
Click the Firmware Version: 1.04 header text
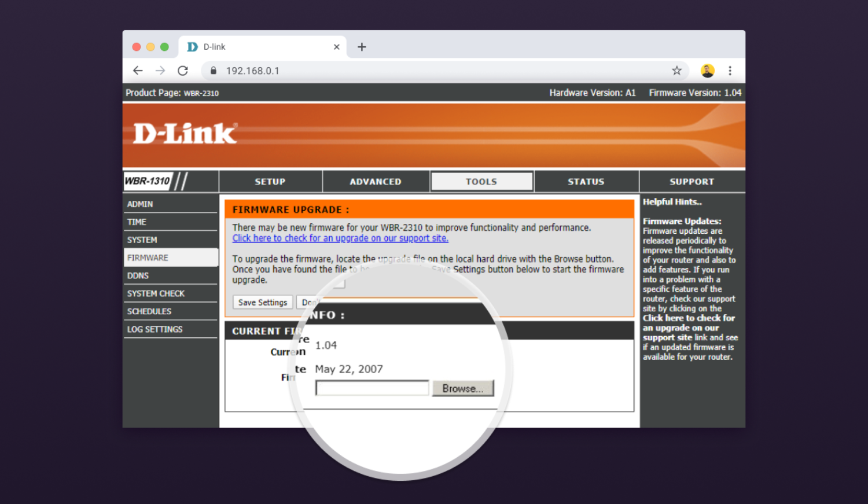click(x=695, y=93)
